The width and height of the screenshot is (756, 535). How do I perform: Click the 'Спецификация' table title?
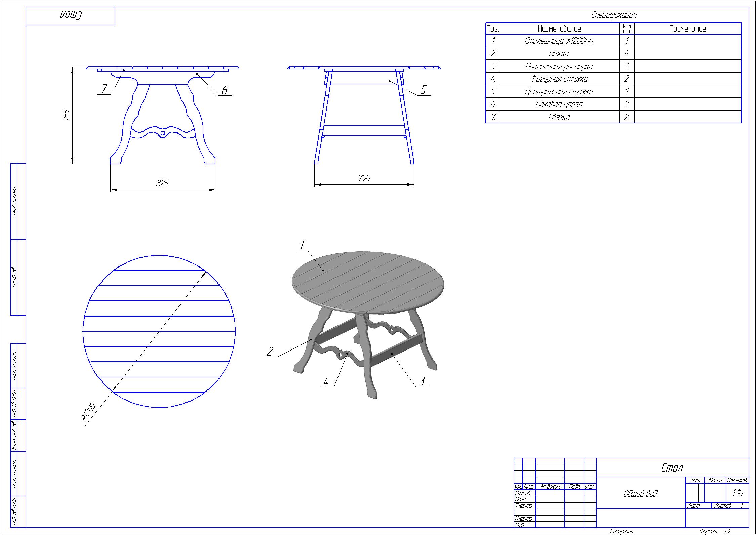point(614,15)
